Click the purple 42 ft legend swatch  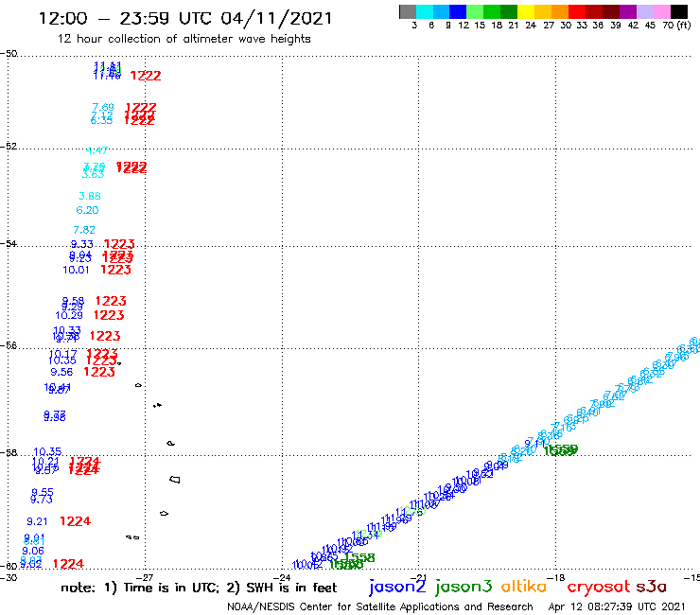pos(628,11)
